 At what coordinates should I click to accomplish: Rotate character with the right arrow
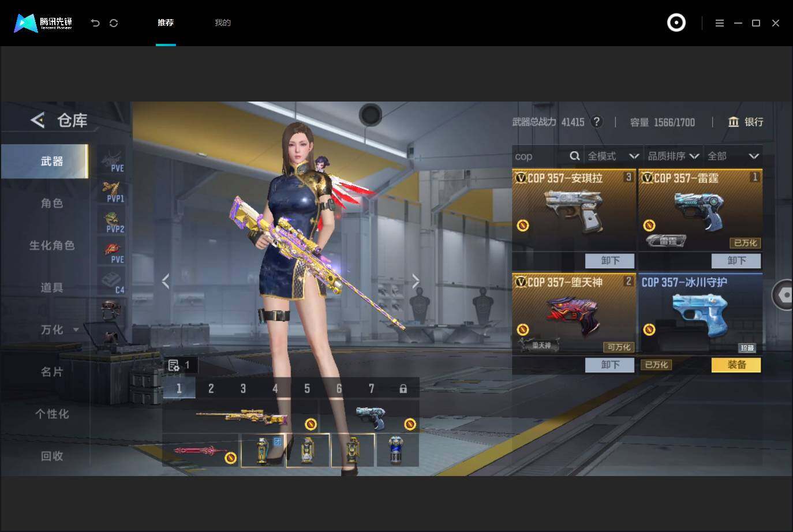click(x=416, y=281)
